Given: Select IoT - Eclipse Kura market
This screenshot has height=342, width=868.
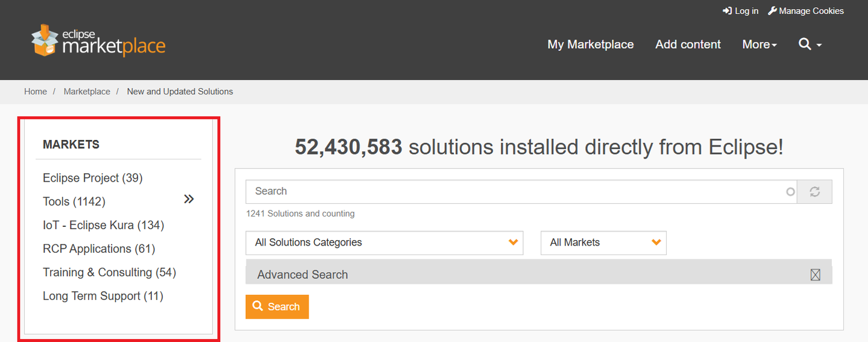Looking at the screenshot, I should pos(103,225).
